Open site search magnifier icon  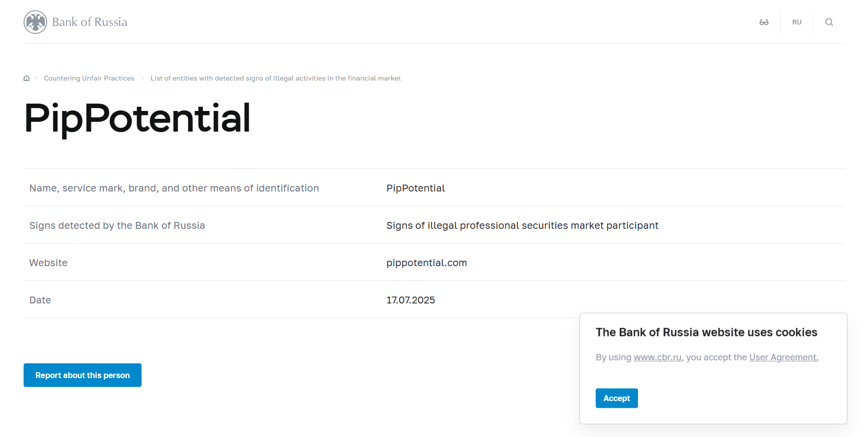tap(829, 22)
